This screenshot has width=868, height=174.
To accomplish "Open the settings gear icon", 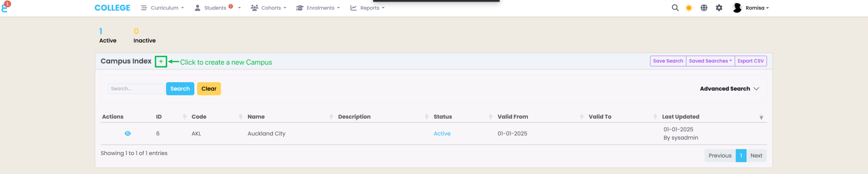I will [719, 8].
